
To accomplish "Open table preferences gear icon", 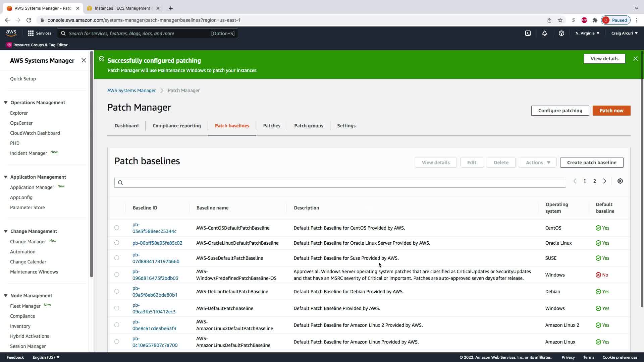I will [x=620, y=181].
